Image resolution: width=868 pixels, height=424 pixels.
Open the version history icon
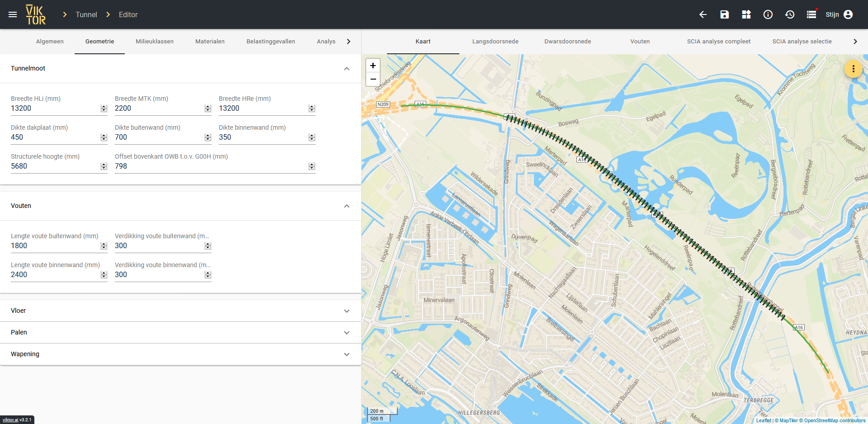click(x=789, y=14)
